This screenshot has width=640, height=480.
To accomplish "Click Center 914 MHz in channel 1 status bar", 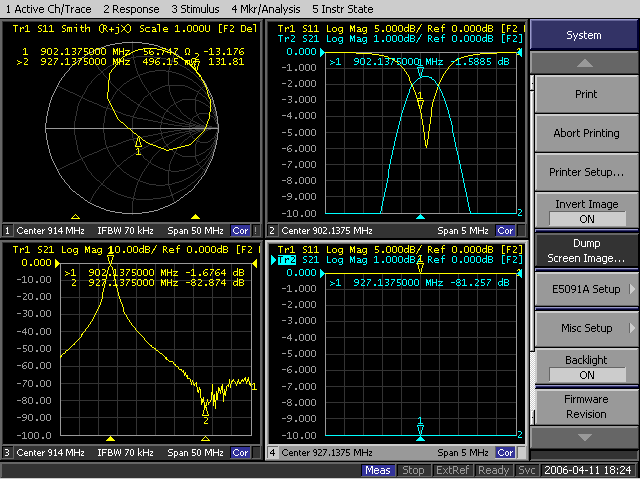I will coord(50,231).
